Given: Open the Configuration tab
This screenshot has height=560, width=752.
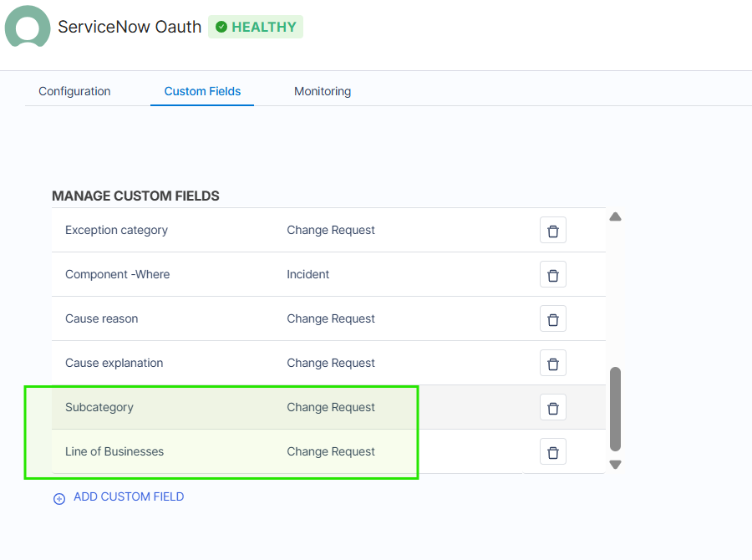Looking at the screenshot, I should [x=74, y=91].
